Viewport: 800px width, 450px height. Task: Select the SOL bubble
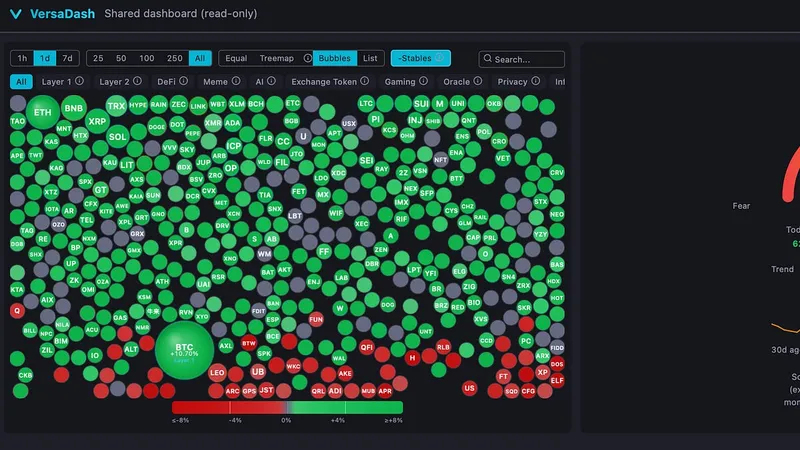point(117,137)
